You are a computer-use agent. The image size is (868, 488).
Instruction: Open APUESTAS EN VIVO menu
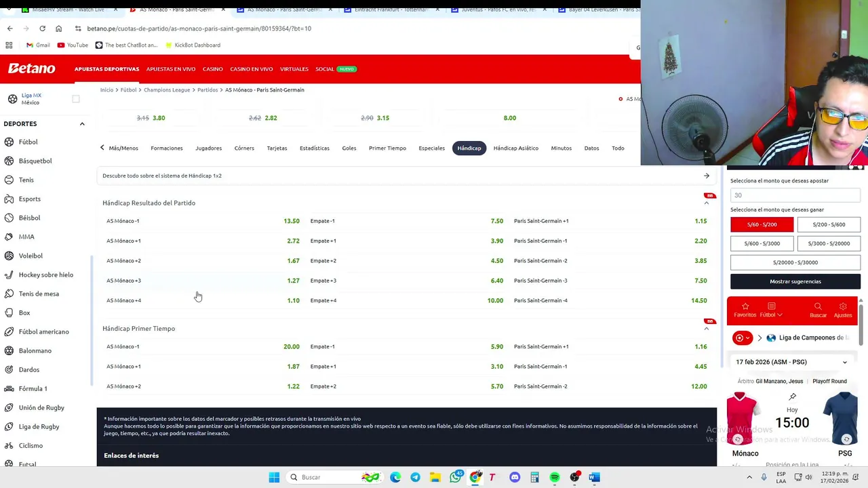coord(171,69)
